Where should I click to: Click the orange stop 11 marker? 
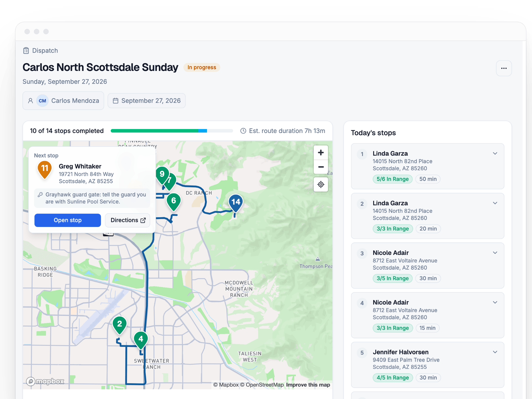45,170
